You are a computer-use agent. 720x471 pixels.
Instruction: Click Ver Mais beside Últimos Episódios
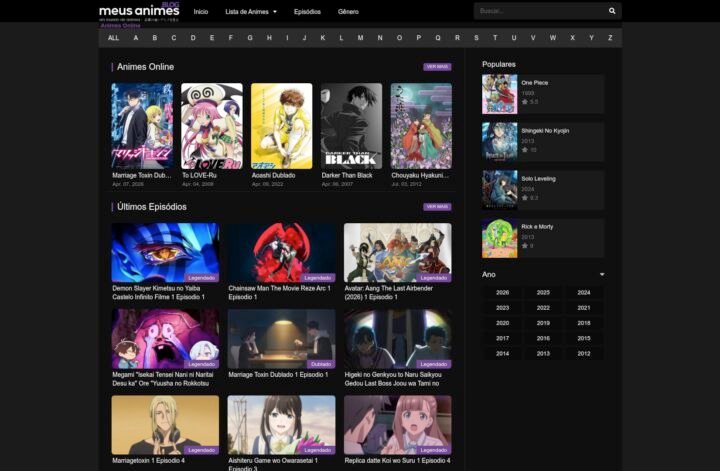click(x=437, y=207)
